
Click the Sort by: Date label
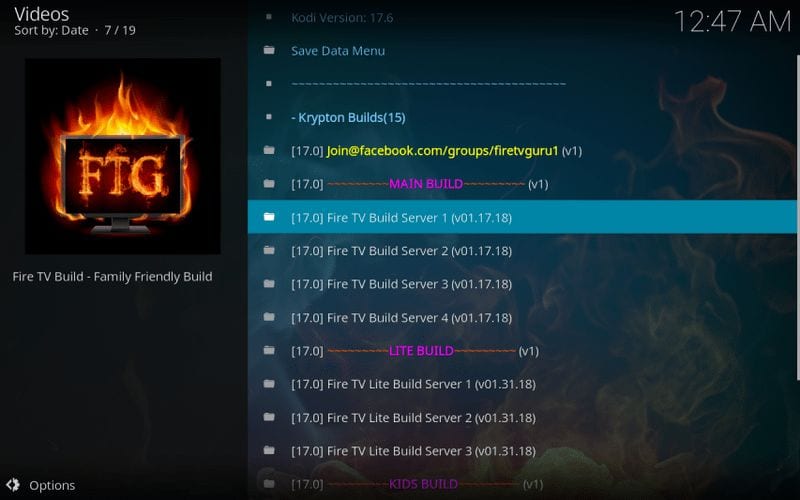(x=51, y=30)
